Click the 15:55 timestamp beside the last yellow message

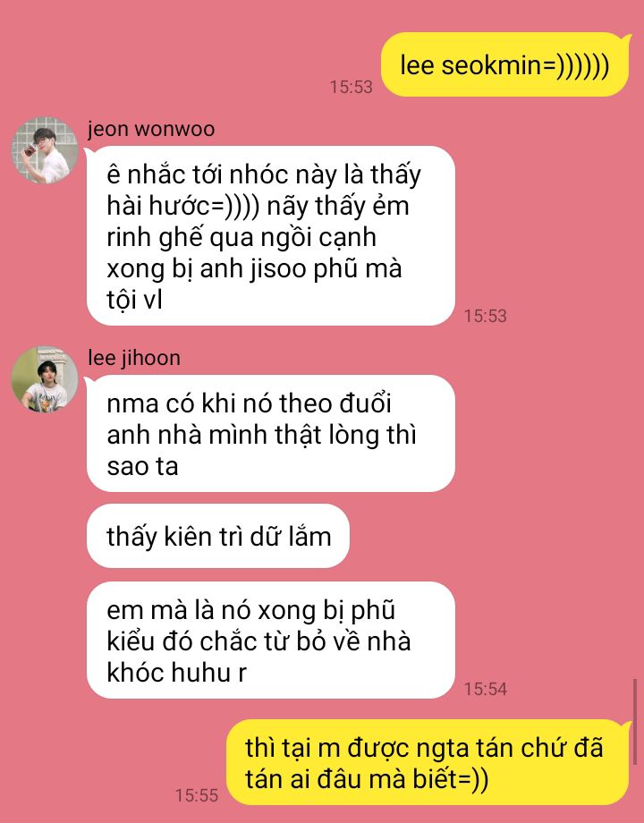(197, 795)
